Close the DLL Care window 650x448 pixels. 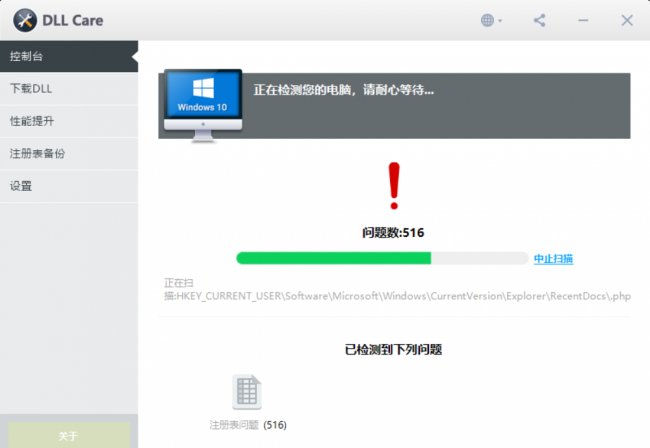(627, 20)
